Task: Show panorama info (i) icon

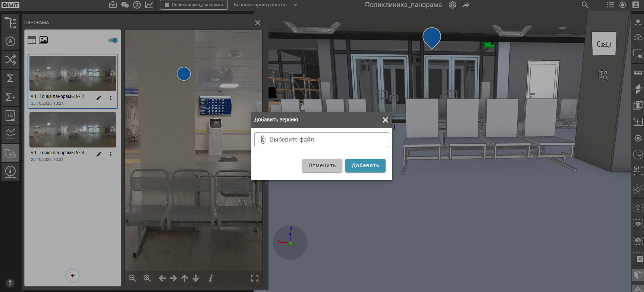Action: pos(211,278)
